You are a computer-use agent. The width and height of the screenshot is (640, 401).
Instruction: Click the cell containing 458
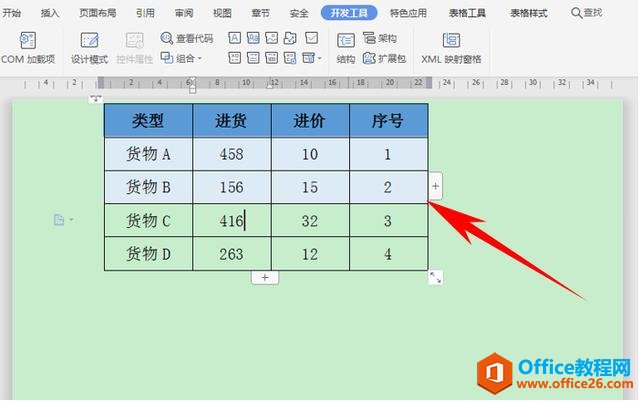tap(231, 154)
